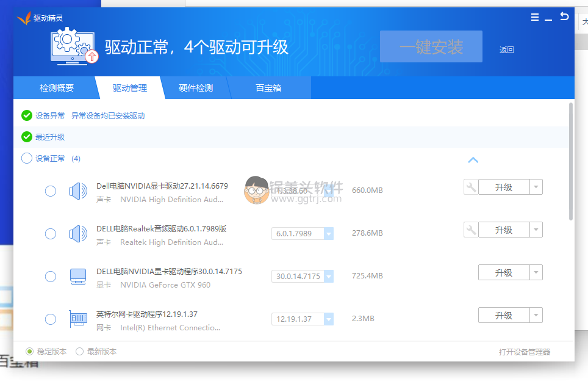This screenshot has height=381, width=588.
Task: Click DELL电脑Realtek音频驱动6.0.1.7989版 title
Action: tap(161, 228)
